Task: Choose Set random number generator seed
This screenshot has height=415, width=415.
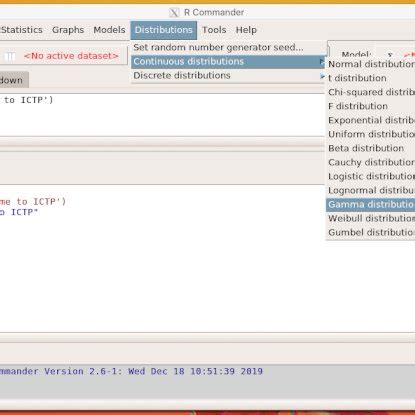Action: point(228,47)
